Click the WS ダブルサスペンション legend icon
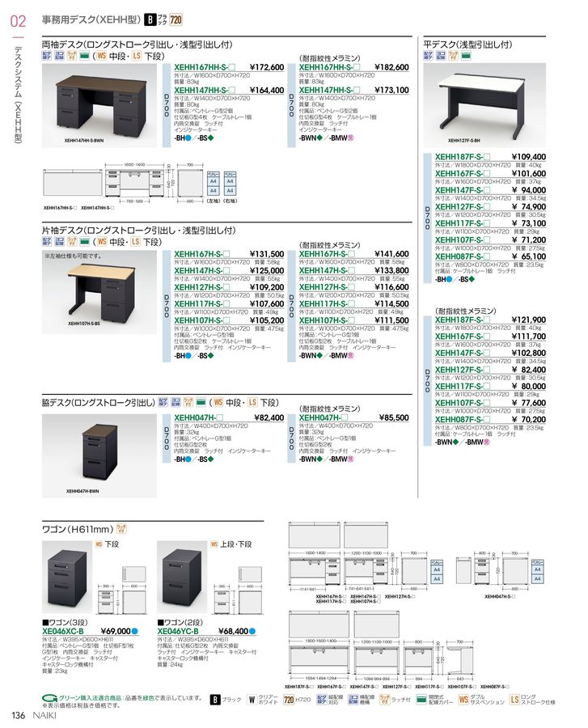This screenshot has width=588, height=728. (463, 700)
